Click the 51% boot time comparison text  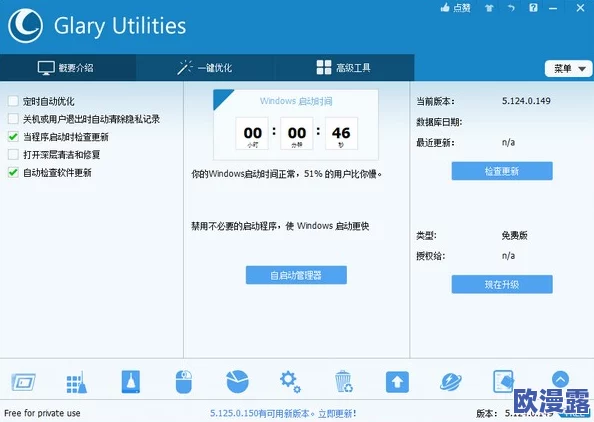pos(287,174)
